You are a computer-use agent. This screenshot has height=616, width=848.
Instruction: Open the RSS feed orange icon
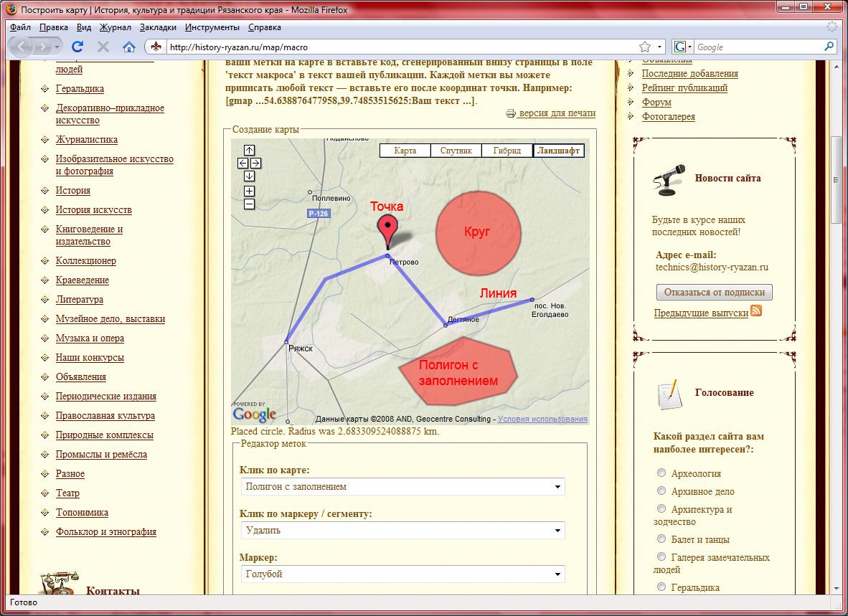point(756,311)
